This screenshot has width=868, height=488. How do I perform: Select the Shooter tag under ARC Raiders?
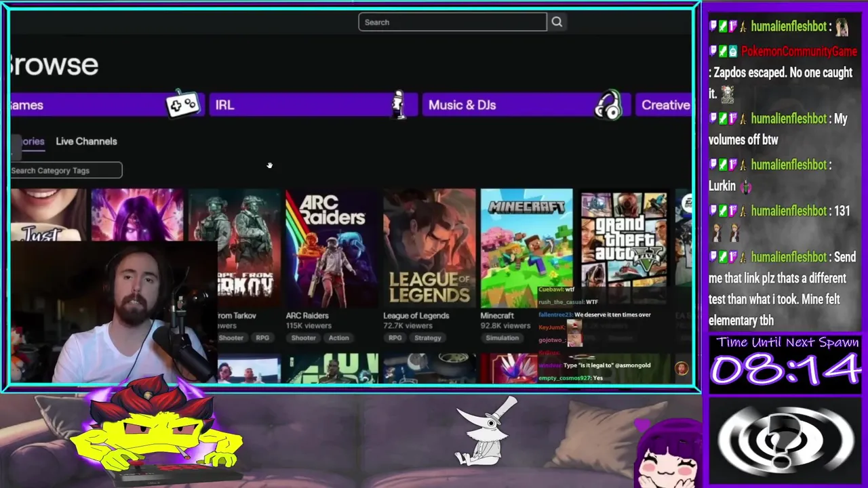click(x=303, y=338)
